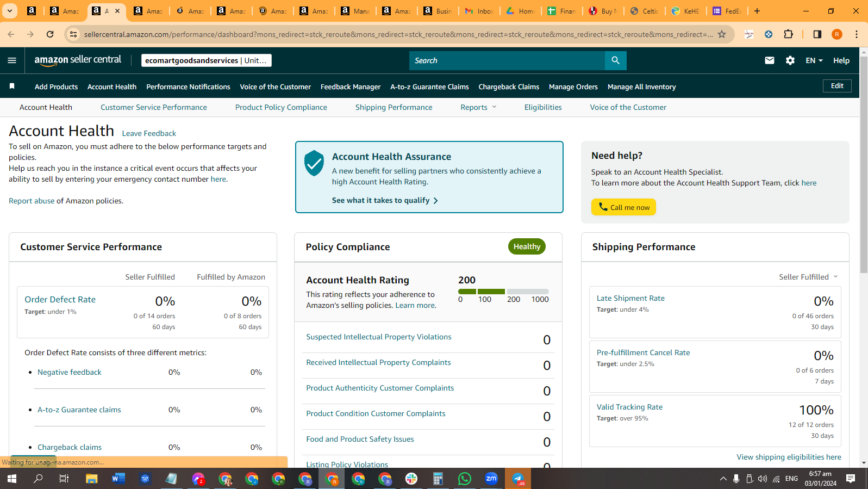The width and height of the screenshot is (868, 489).
Task: Switch to the FedEx browser tab
Action: 727,11
